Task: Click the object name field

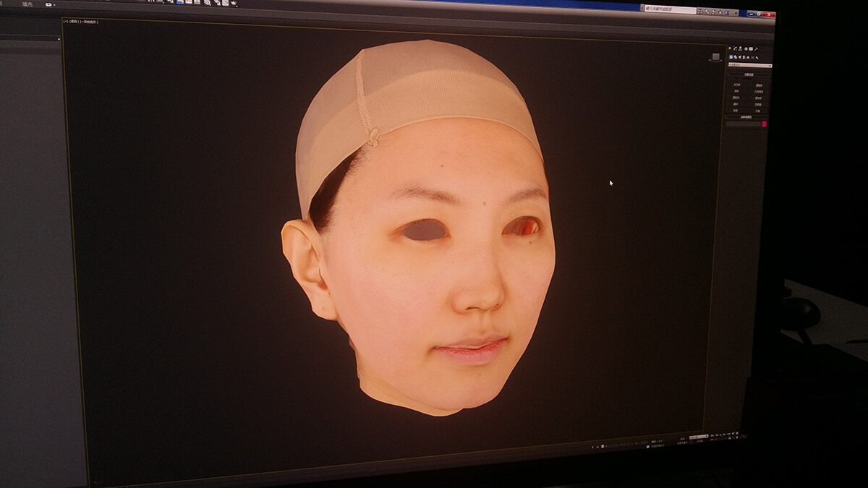Action: (744, 124)
